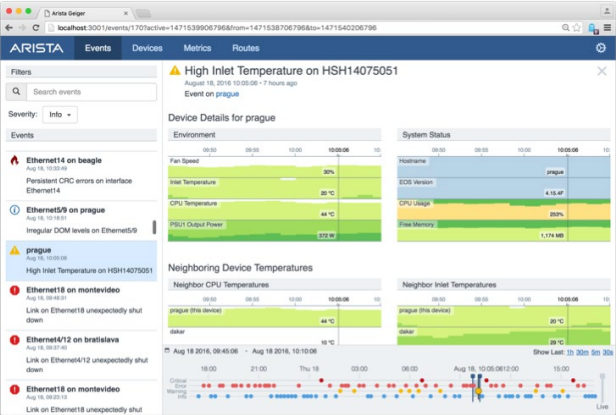Show last 30s on timeline
The width and height of the screenshot is (616, 415).
(608, 352)
